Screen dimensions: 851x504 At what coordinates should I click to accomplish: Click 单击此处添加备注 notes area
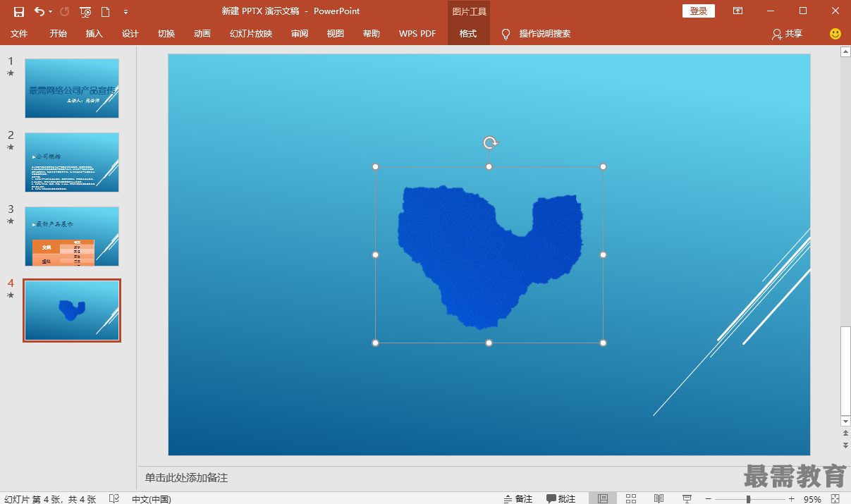point(186,478)
